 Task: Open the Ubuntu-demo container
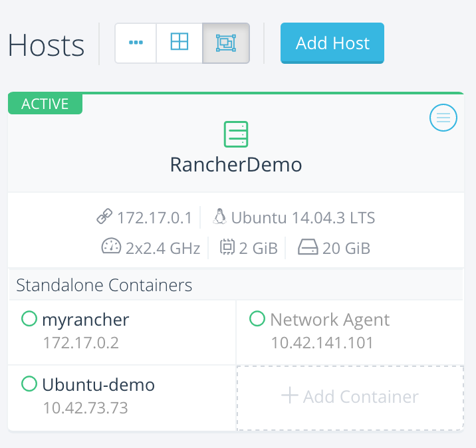pos(98,384)
